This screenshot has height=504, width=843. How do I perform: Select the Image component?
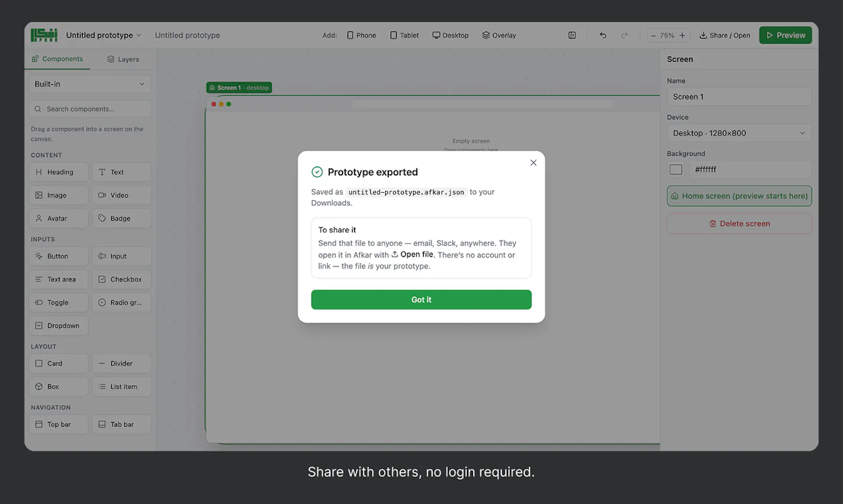(58, 195)
